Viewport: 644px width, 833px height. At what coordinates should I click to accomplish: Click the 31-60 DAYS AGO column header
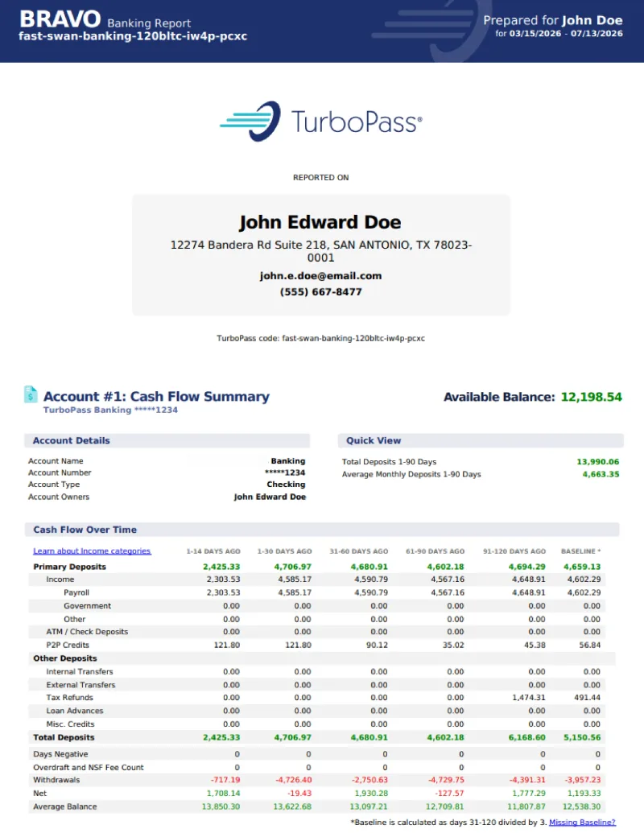click(359, 551)
